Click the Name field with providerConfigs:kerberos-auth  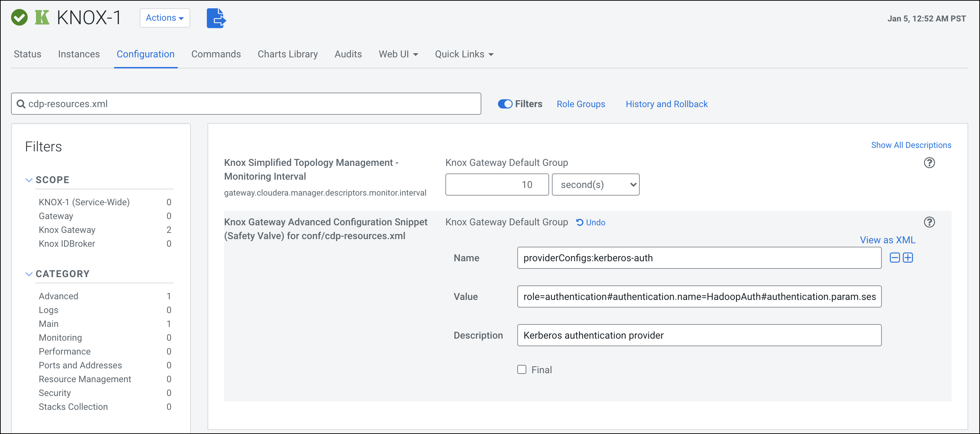[x=699, y=258]
